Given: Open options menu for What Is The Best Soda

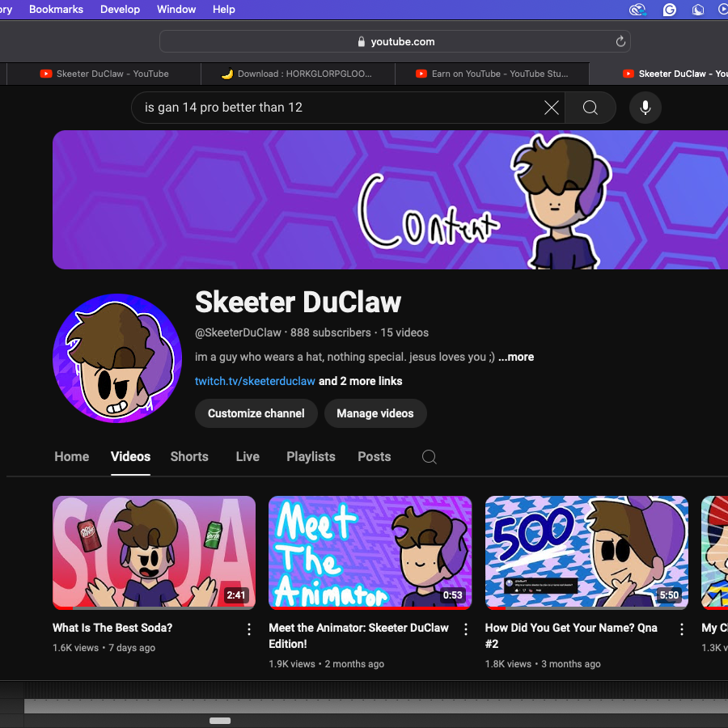Looking at the screenshot, I should [249, 629].
